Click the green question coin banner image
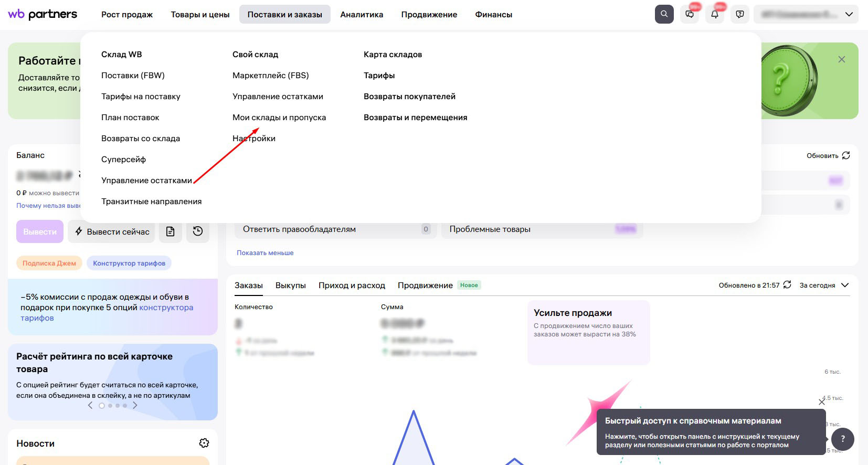868x465 pixels. point(788,80)
